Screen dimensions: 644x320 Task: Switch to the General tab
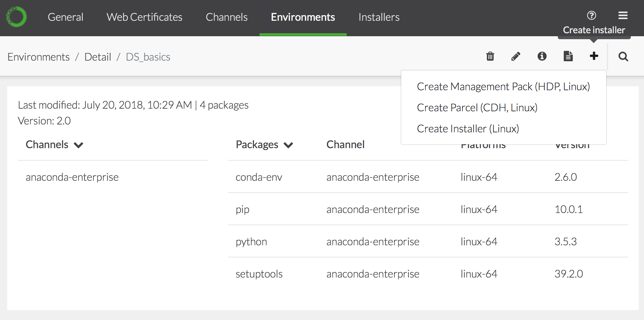coord(65,17)
